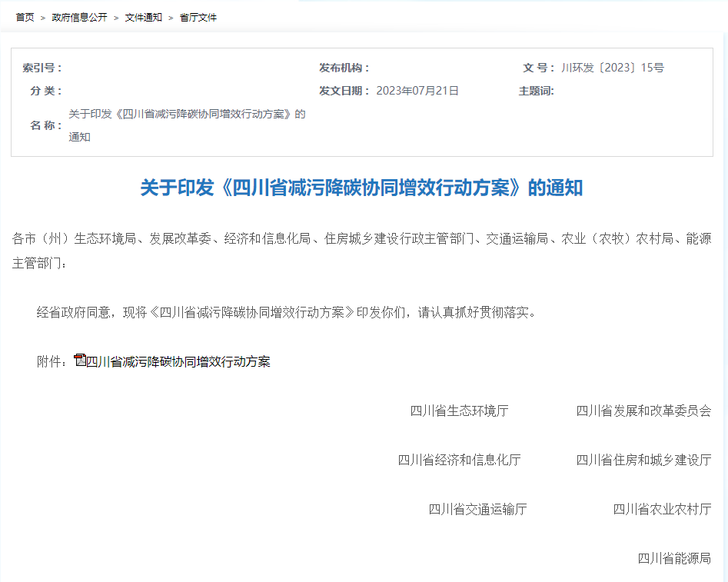Open the 四川省减污降碳协同增效行动方案 attachment link
Image resolution: width=728 pixels, height=582 pixels.
(x=178, y=361)
